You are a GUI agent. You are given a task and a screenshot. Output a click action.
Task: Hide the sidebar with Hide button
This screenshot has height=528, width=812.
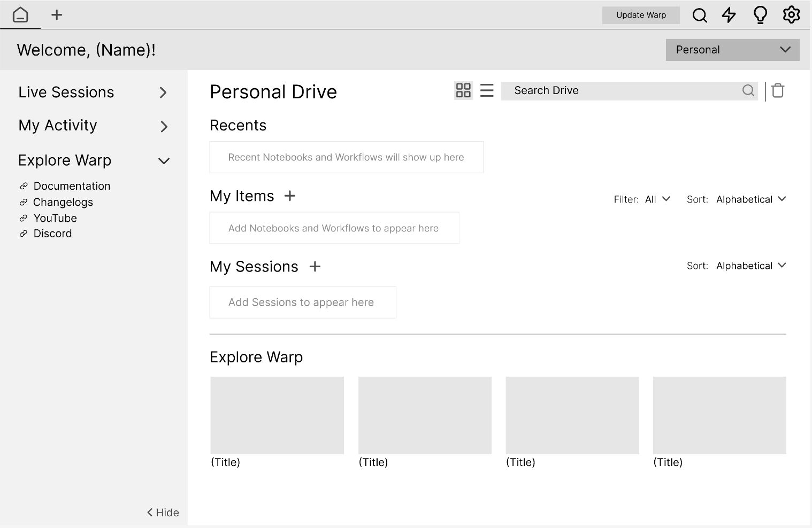click(163, 513)
